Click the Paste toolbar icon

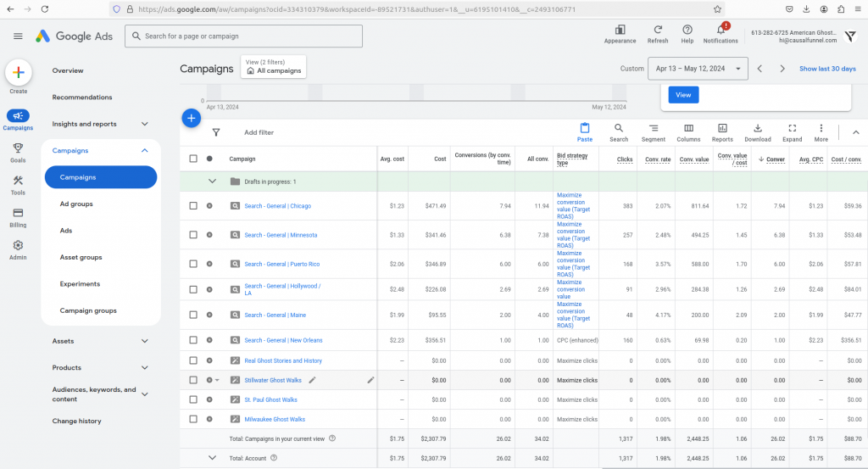pos(585,132)
